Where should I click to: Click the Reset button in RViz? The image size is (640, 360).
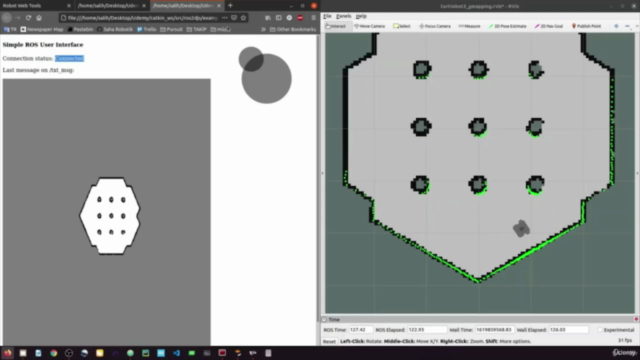pyautogui.click(x=329, y=341)
